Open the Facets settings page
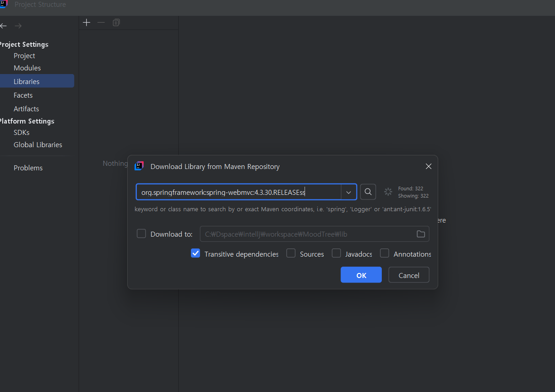This screenshot has height=392, width=555. (x=23, y=95)
